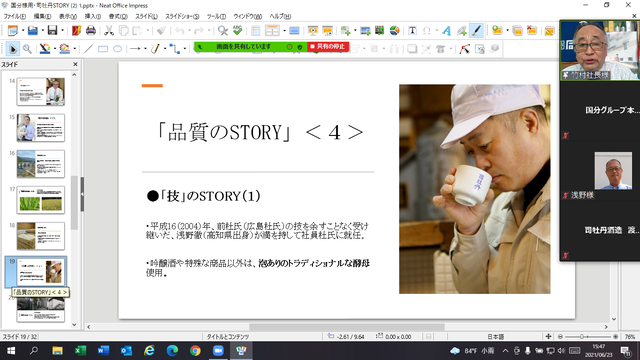Click the Open file folder icon

pyautogui.click(x=32, y=31)
